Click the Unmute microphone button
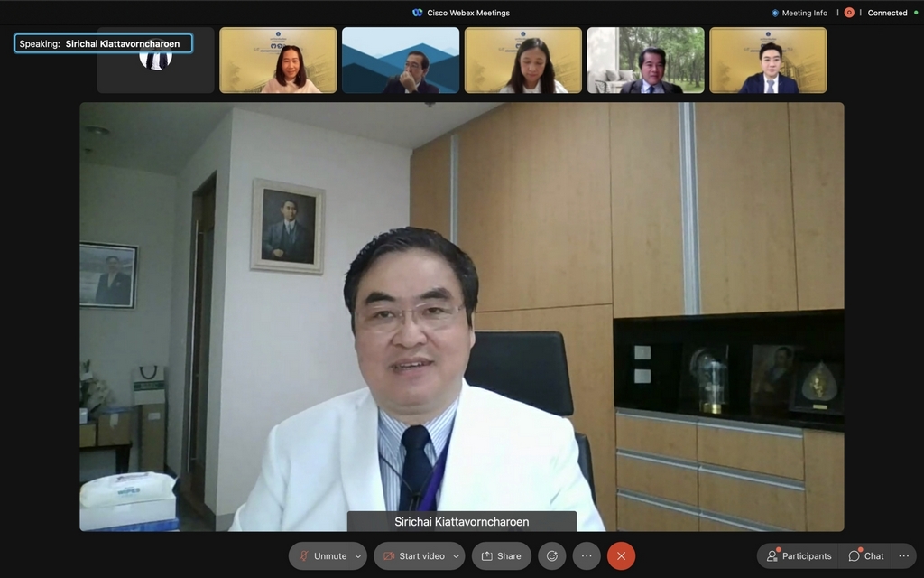Image resolution: width=924 pixels, height=578 pixels. [322, 556]
